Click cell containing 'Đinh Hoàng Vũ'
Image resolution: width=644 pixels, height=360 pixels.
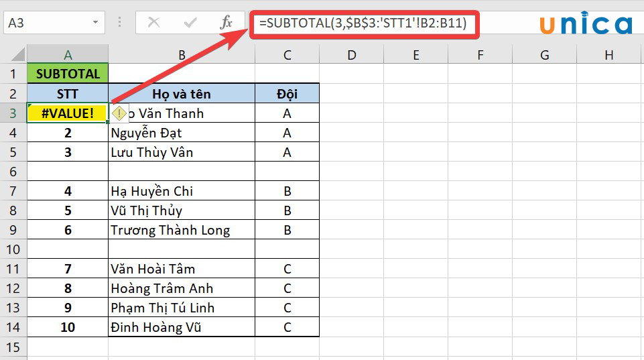click(x=182, y=327)
